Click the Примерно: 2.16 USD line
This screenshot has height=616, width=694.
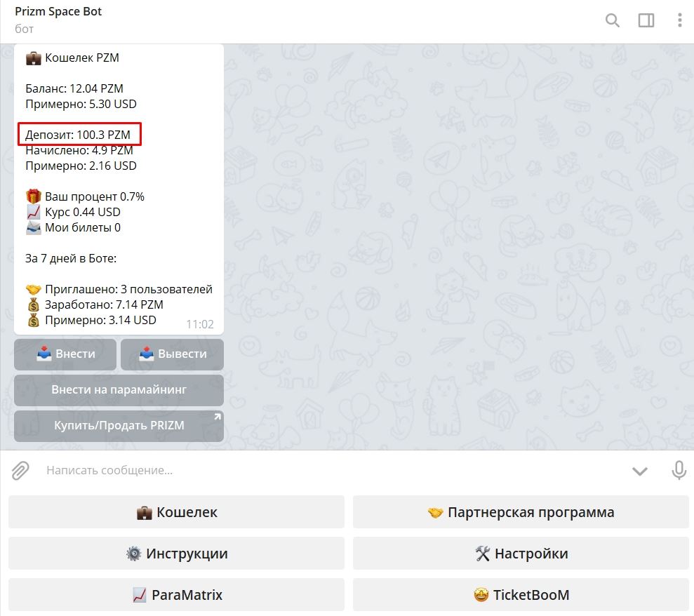click(x=81, y=166)
